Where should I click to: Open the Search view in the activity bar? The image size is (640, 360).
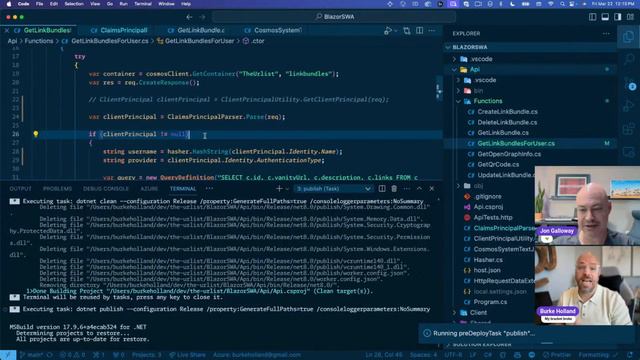tap(629, 60)
